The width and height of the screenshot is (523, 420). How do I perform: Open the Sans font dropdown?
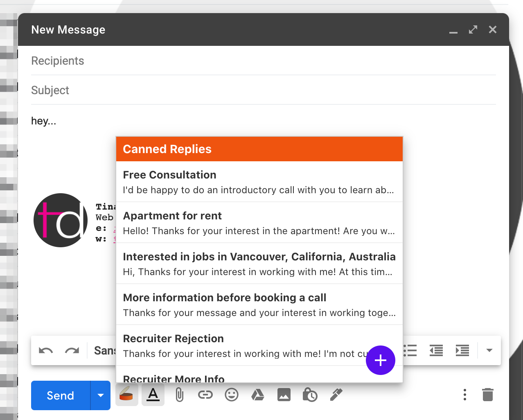[x=106, y=350]
